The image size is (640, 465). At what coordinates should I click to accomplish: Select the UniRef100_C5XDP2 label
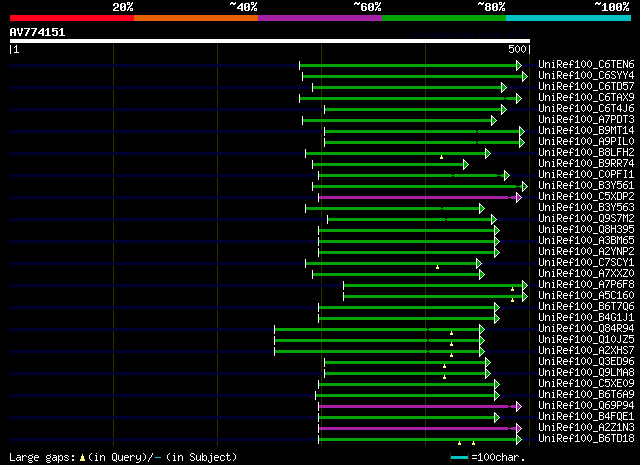click(x=586, y=197)
